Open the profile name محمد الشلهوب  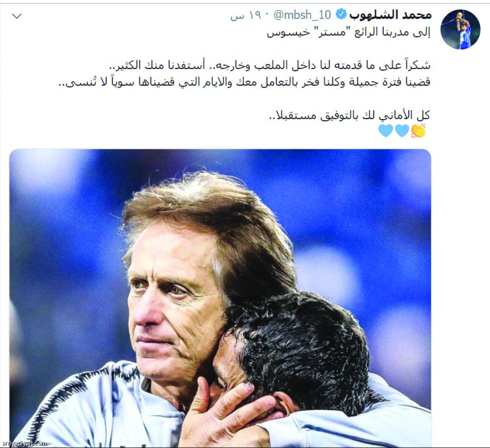(x=390, y=15)
